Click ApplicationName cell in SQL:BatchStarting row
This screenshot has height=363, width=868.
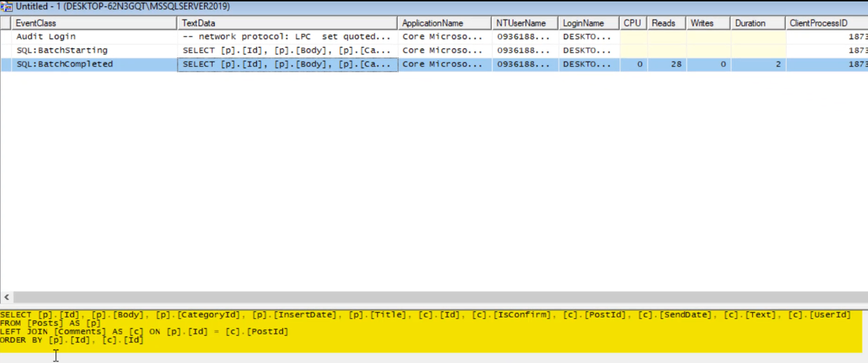coord(445,50)
